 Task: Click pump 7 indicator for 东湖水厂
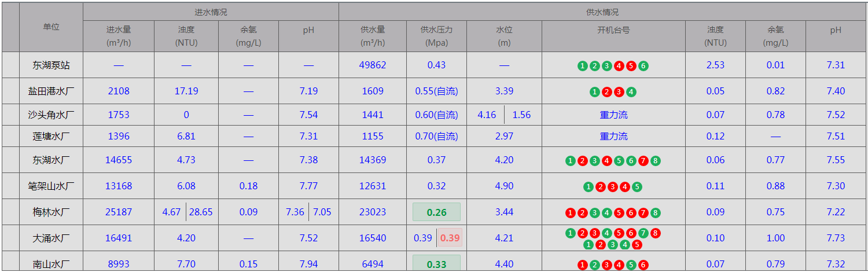pyautogui.click(x=643, y=161)
